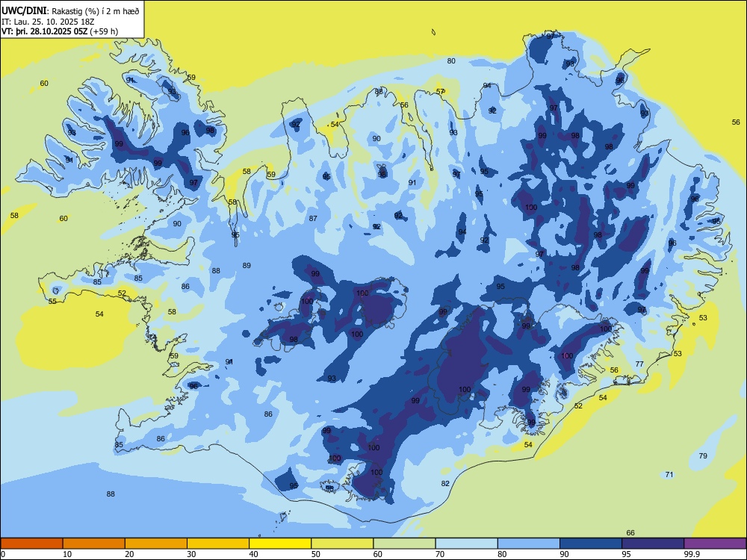Click the legend scale label '70'
Screen dimensions: 747x560
coord(440,554)
